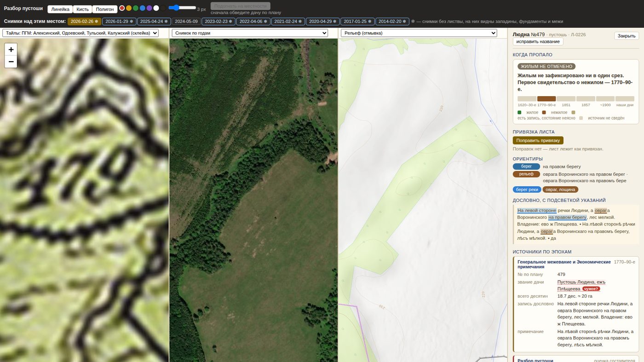
Task: Open the 'Снимок по годам' dropdown
Action: click(x=250, y=33)
